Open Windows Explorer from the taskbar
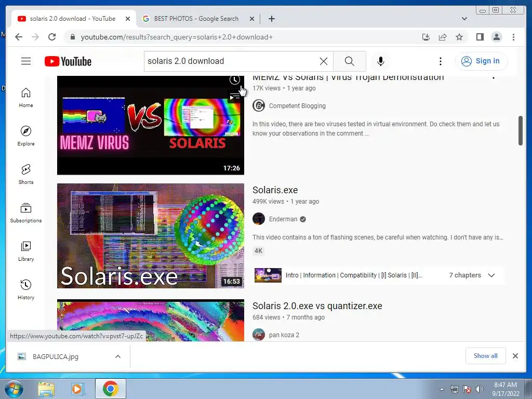The image size is (532, 399). (46, 389)
